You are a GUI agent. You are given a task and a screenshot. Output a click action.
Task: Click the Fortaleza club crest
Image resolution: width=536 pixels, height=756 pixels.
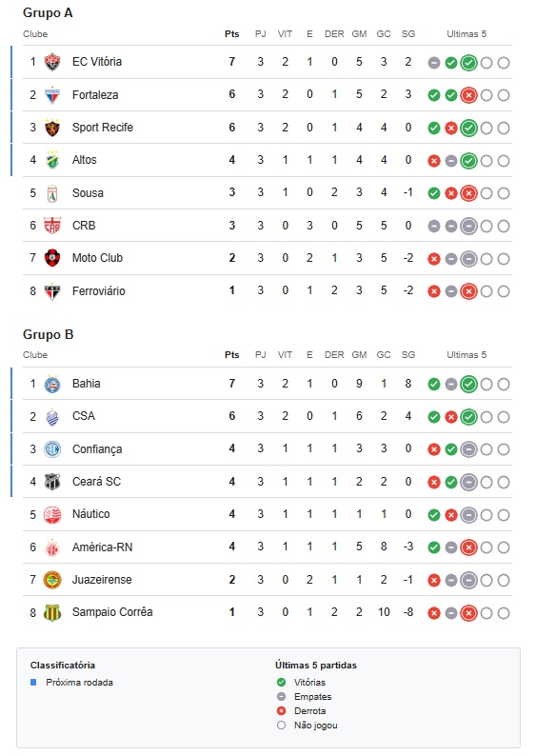coord(52,95)
